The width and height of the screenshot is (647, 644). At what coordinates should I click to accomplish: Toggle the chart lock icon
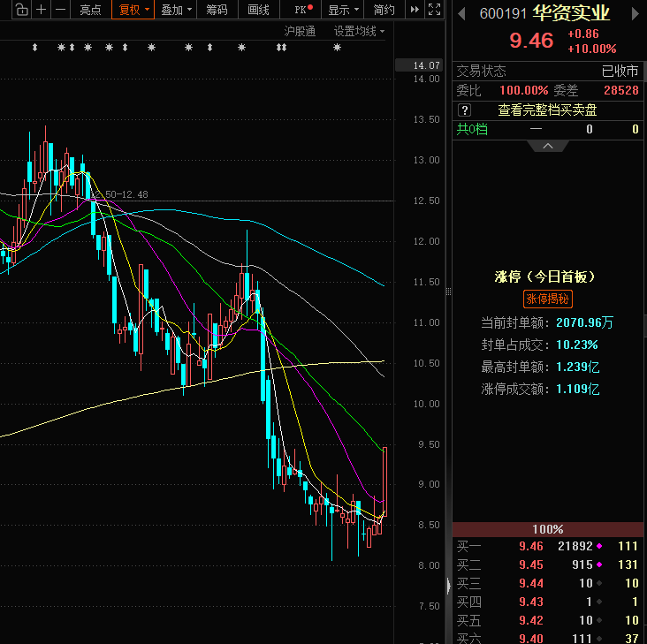(22, 9)
